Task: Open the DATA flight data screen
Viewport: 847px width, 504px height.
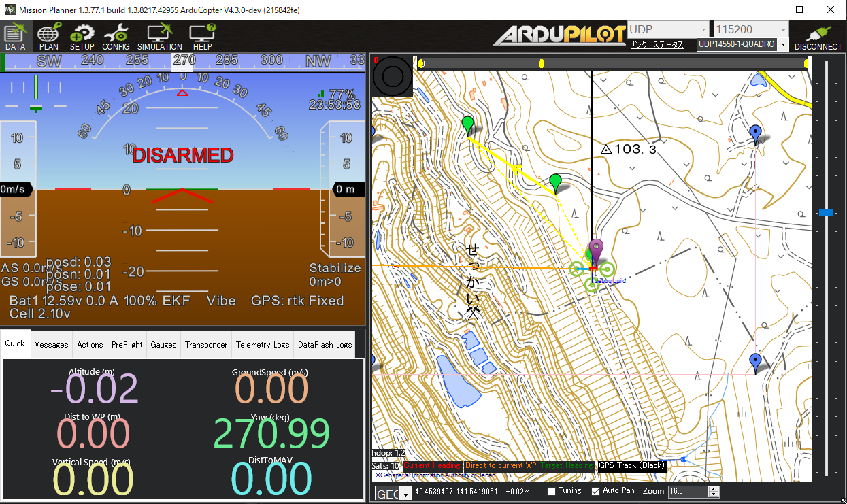Action: coord(15,37)
